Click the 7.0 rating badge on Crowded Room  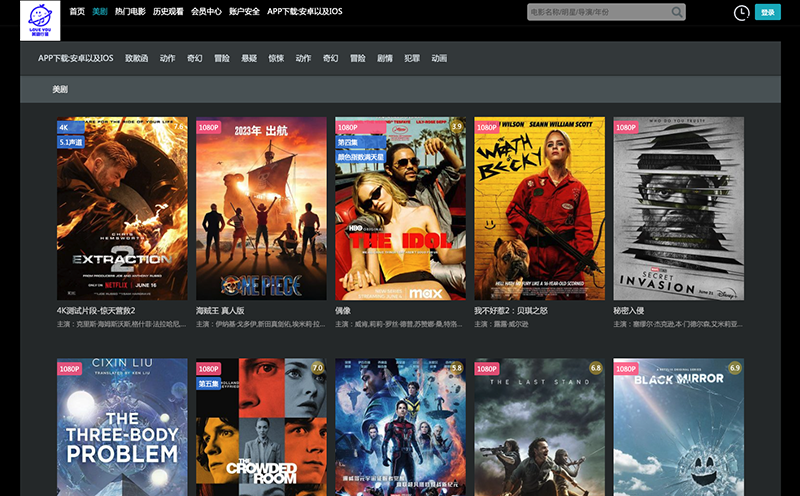317,368
